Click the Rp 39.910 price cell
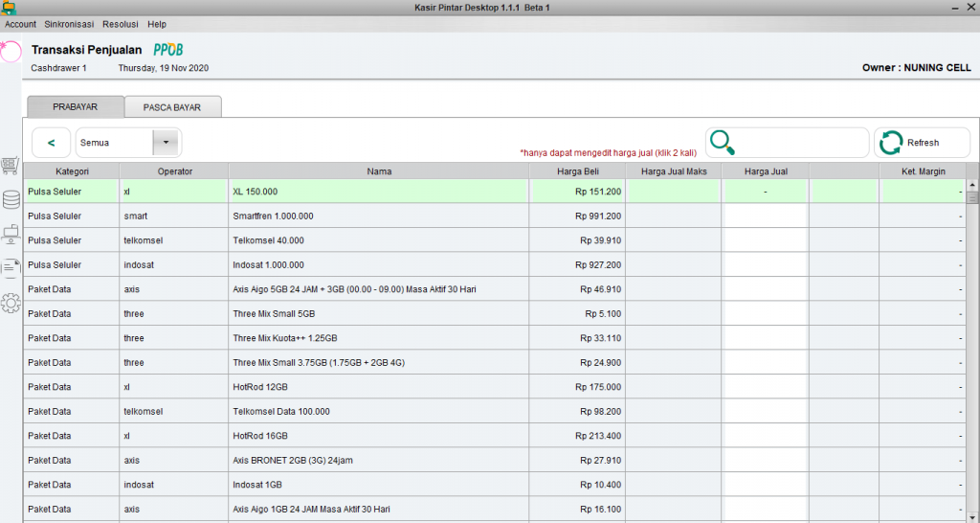 tap(577, 240)
